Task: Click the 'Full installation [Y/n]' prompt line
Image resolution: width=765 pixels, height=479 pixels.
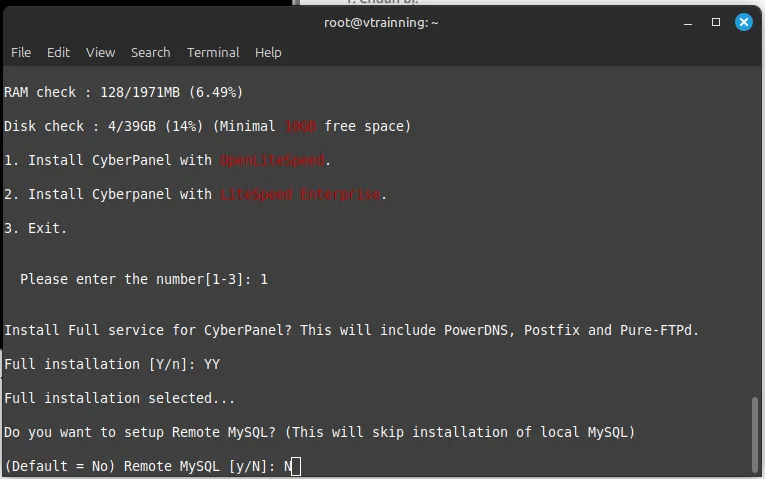Action: click(x=111, y=364)
